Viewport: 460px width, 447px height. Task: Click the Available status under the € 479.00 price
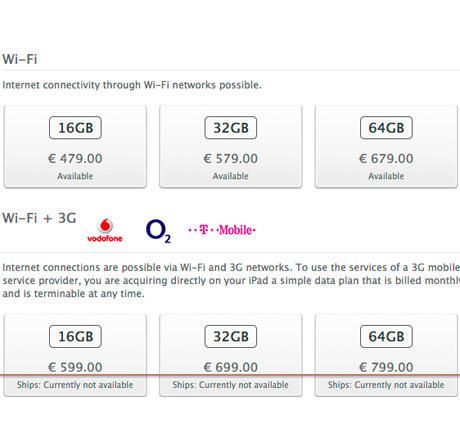75,176
